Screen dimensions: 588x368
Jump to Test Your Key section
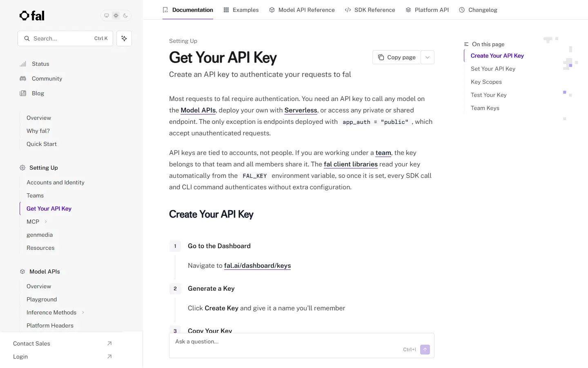click(x=488, y=95)
